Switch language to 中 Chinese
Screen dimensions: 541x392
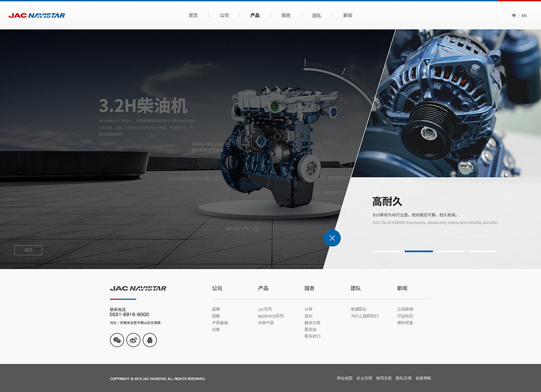tap(514, 16)
